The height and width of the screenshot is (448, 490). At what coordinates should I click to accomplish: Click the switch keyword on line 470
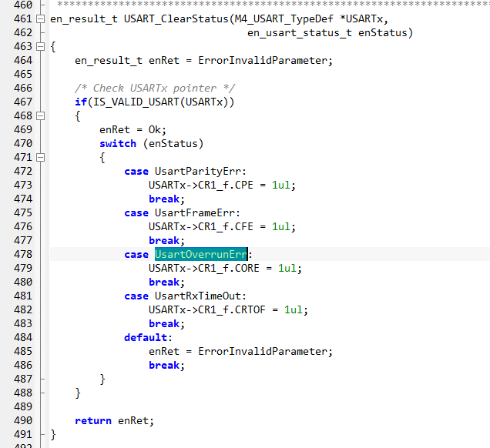pos(118,144)
